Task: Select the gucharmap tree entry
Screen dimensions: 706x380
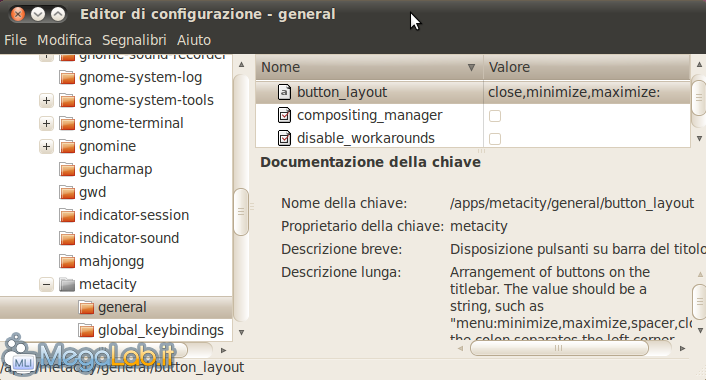Action: [116, 169]
